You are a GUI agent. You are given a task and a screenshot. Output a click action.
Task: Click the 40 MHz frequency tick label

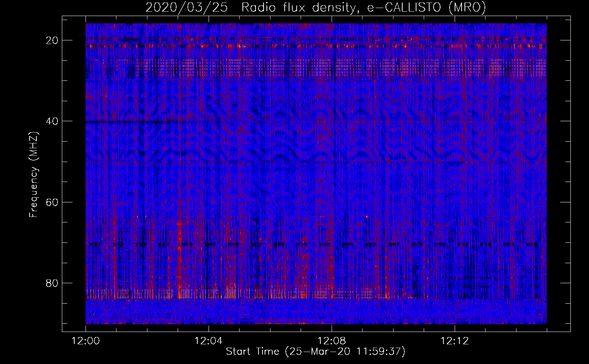(52, 121)
